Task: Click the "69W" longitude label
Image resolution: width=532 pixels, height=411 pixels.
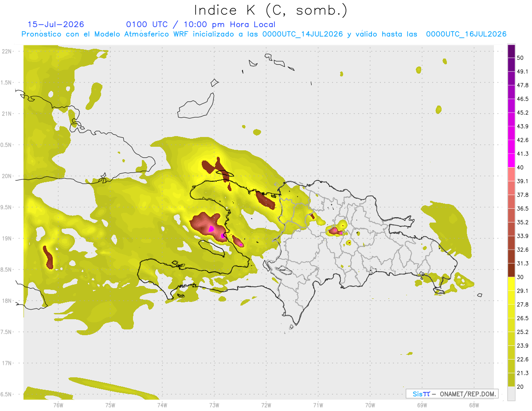Action: coord(422,405)
